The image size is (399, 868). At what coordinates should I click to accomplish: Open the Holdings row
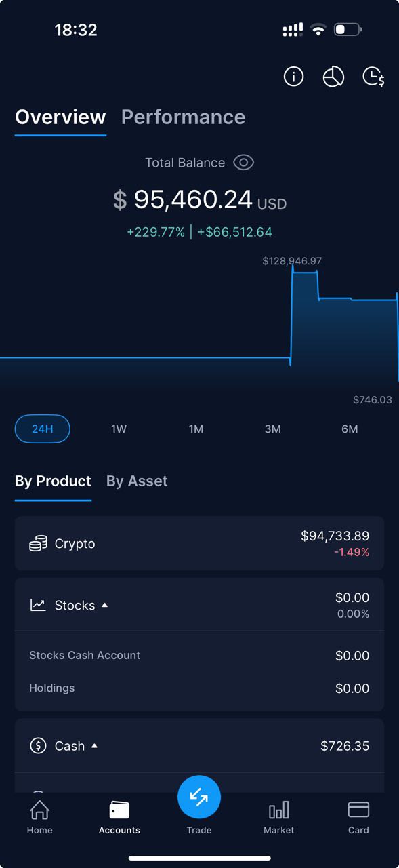point(199,688)
